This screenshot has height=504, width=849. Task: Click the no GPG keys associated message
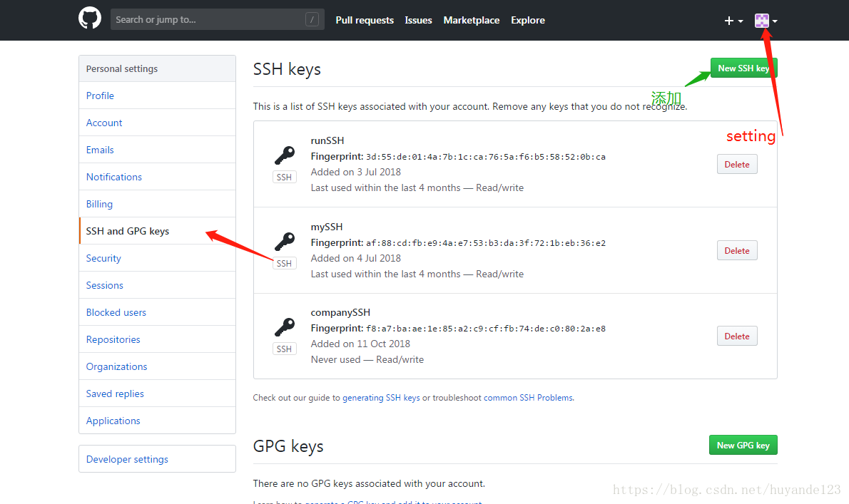(369, 483)
